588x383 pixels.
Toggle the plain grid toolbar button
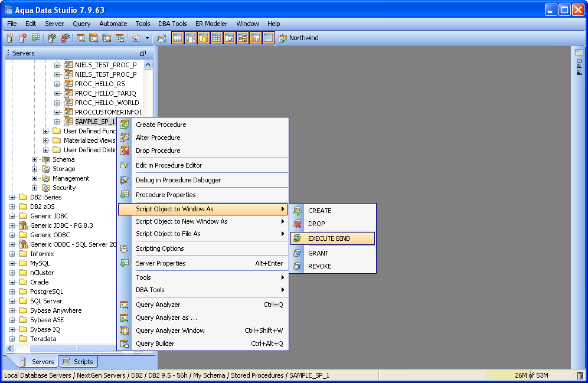coord(217,38)
